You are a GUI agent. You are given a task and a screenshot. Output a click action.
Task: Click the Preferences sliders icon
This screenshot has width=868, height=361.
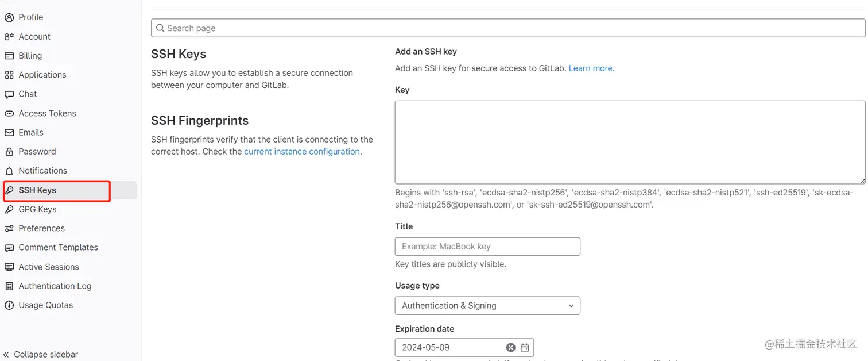[x=9, y=228]
